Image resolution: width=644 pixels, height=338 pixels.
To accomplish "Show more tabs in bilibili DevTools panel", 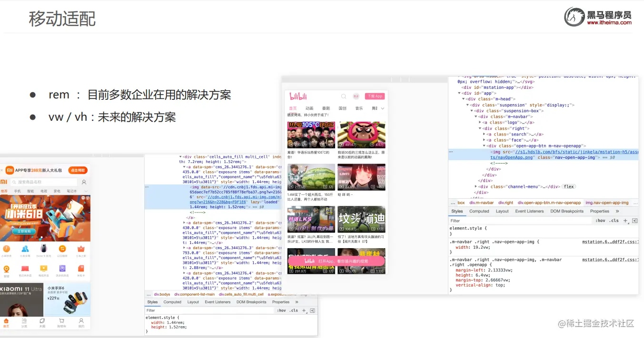I will pos(617,211).
